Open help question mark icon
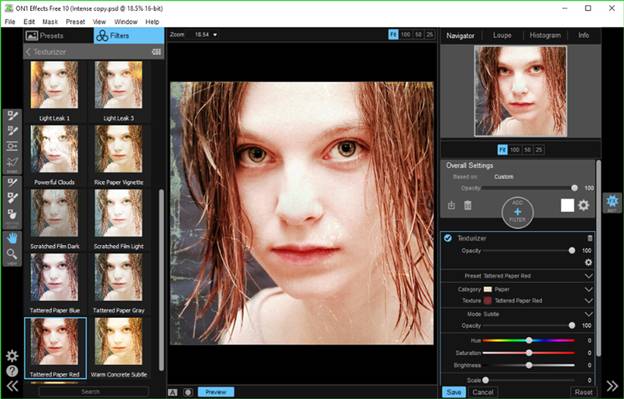Image resolution: width=624 pixels, height=399 pixels. point(12,371)
